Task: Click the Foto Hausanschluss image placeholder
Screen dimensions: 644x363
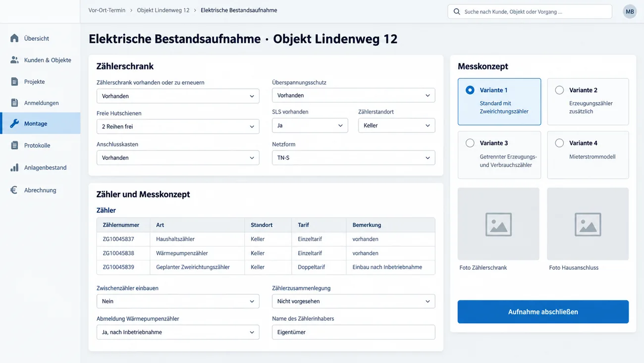Action: (x=588, y=224)
